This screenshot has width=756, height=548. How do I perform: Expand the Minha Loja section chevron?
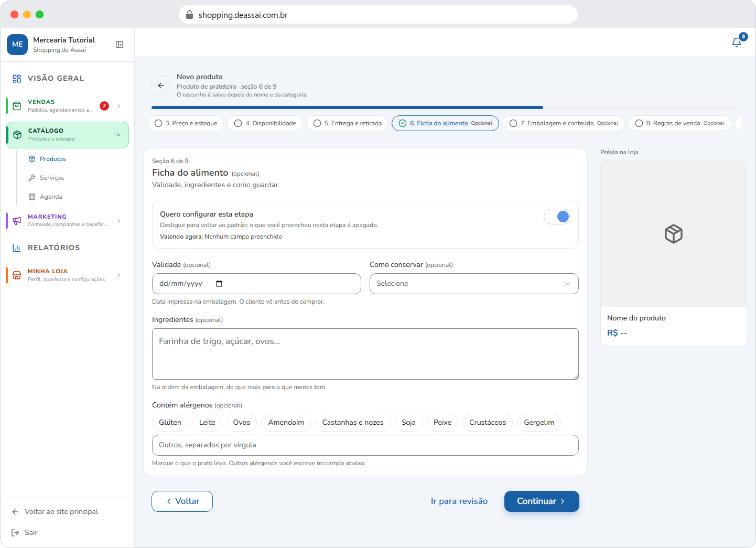119,275
